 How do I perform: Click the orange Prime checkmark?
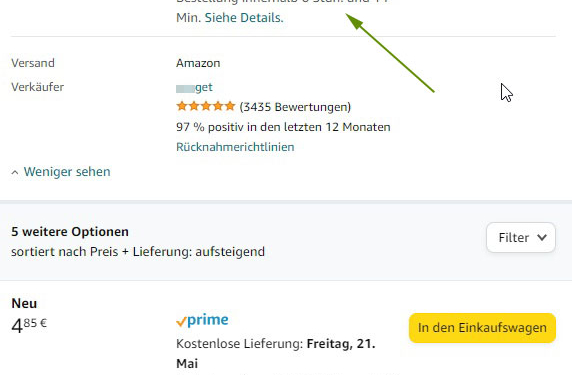click(181, 322)
